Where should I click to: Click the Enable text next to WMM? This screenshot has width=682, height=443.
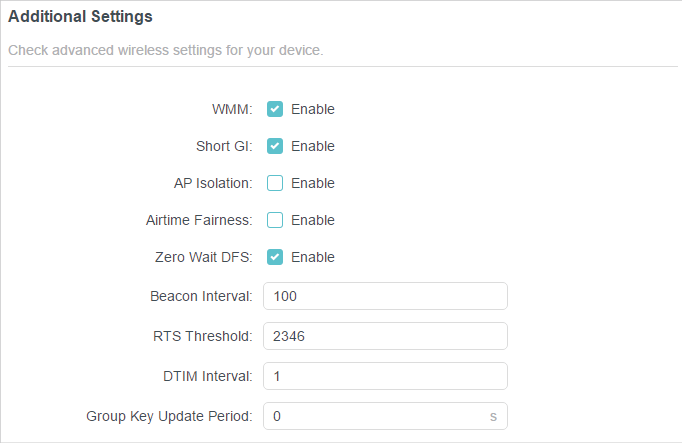(x=313, y=109)
